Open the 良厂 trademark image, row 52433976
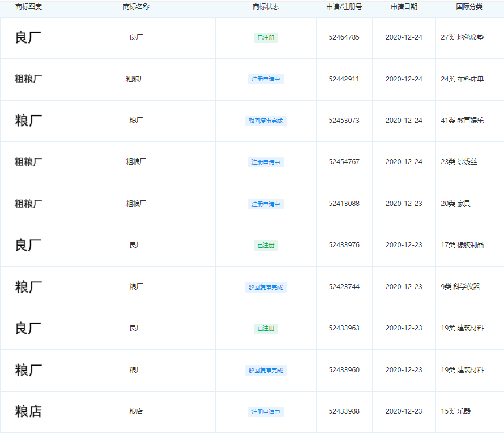The height and width of the screenshot is (434, 504). click(28, 246)
